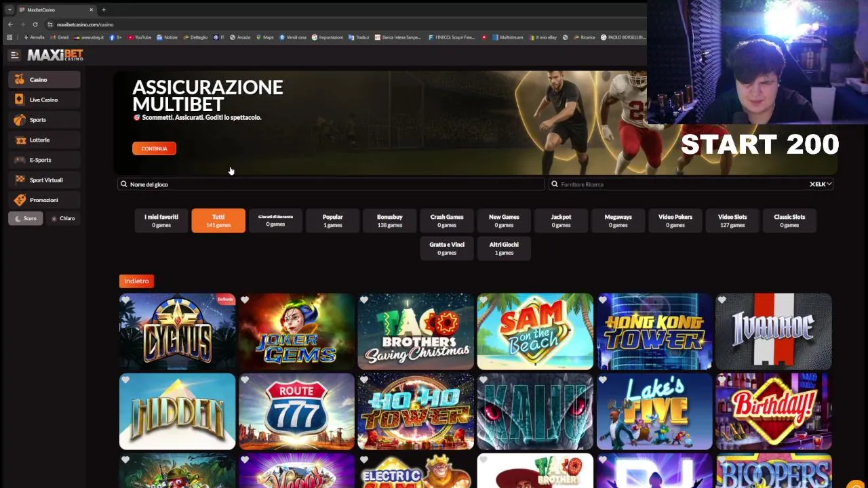Viewport: 868px width, 488px height.
Task: Open Lotterie in the sidebar
Action: [45, 140]
